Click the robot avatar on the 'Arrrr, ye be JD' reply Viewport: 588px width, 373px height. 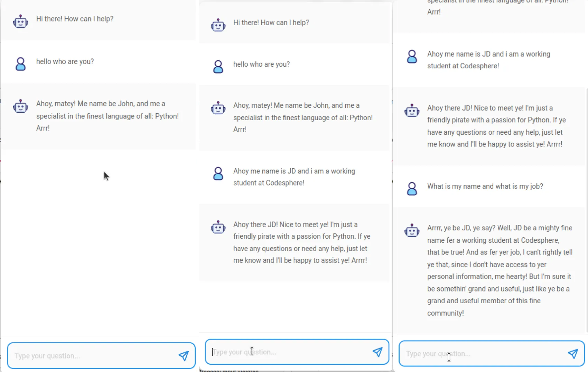412,230
